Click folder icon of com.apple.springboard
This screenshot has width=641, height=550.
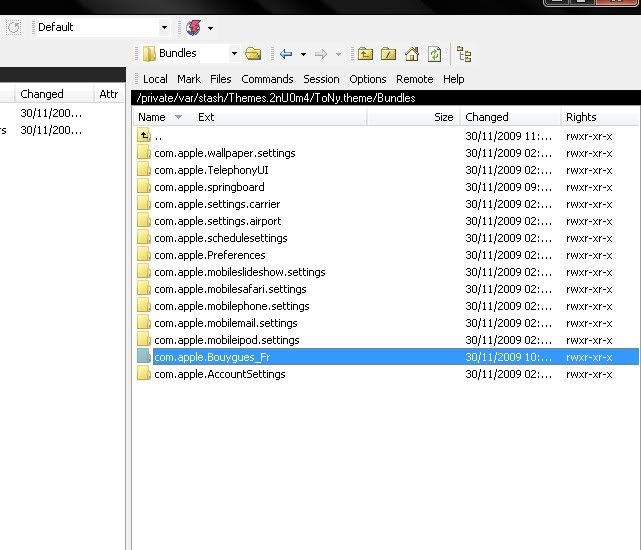coord(144,187)
